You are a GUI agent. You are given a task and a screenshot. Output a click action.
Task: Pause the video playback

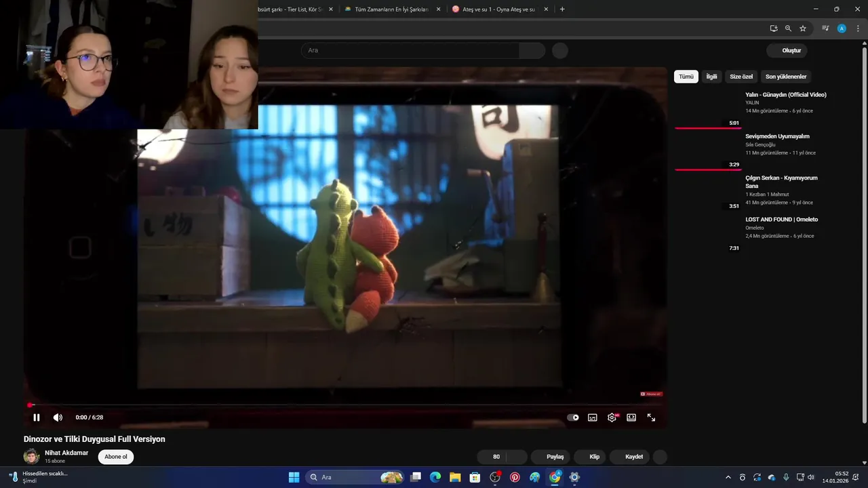pos(37,418)
